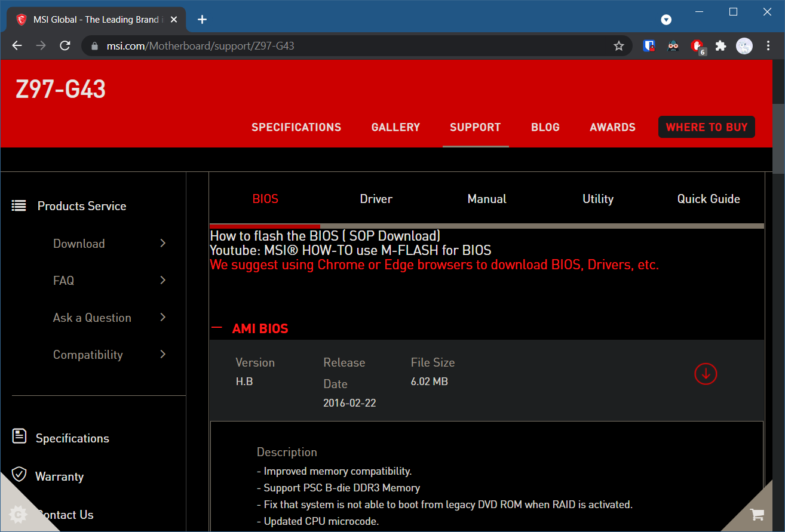Click the browser forward arrow
The width and height of the screenshot is (785, 532).
(41, 45)
